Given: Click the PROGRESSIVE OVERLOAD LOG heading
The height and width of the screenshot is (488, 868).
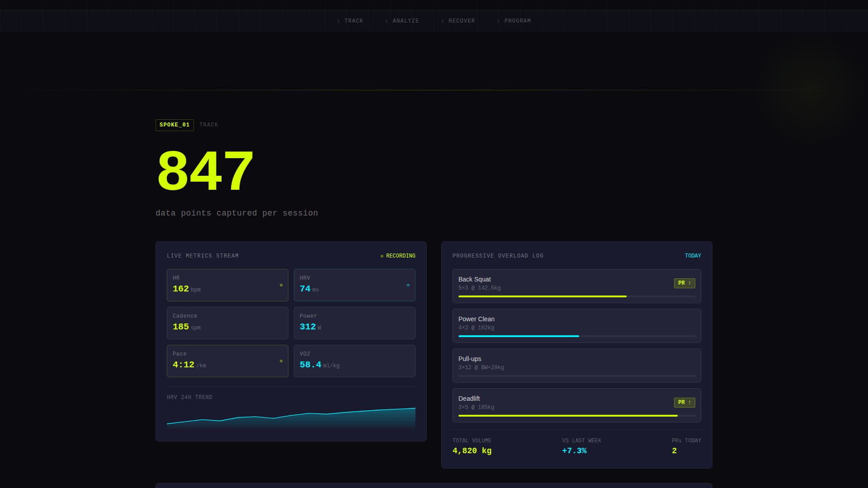Looking at the screenshot, I should point(498,256).
